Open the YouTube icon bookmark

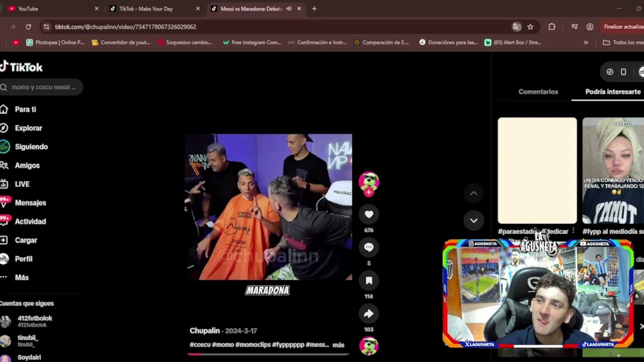coord(16,42)
